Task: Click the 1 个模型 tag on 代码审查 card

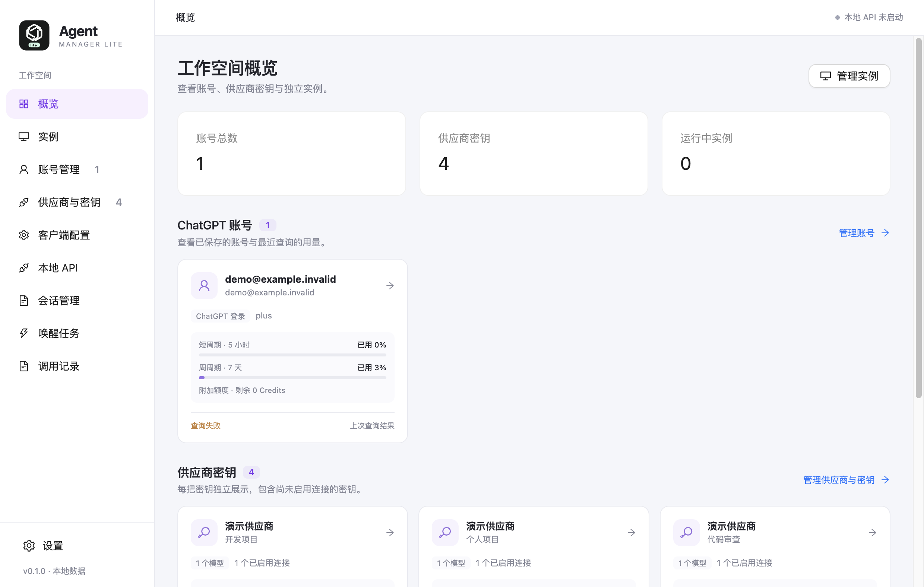Action: click(692, 563)
